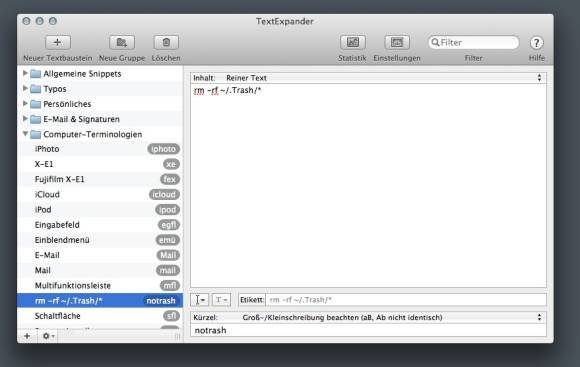Click the magnifier icon in Filter field
580x367 pixels.
(435, 42)
